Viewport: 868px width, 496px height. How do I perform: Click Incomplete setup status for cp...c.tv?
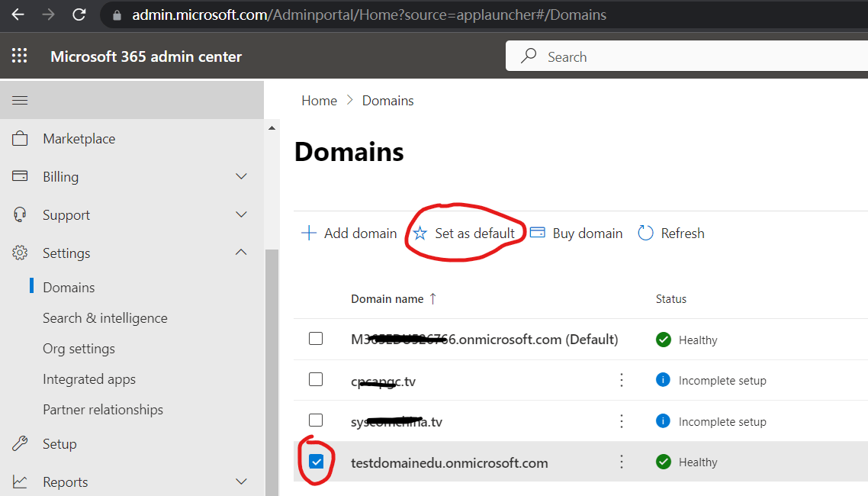(722, 380)
